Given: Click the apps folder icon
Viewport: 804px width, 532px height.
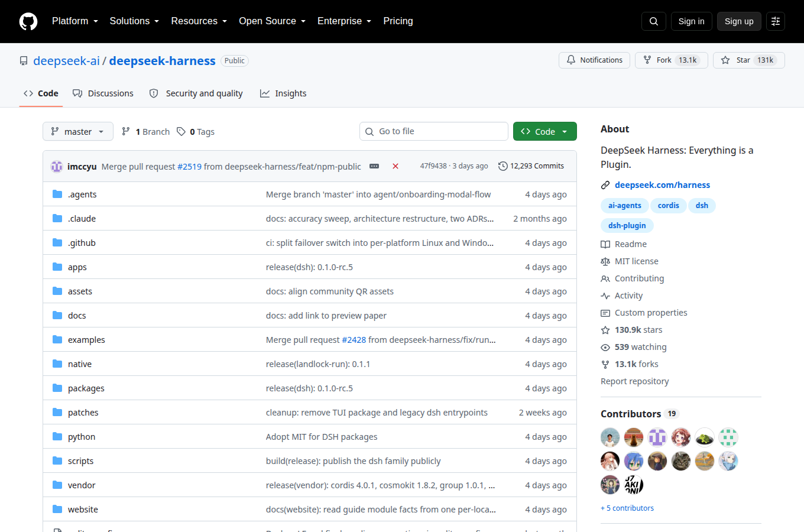Looking at the screenshot, I should click(x=57, y=267).
